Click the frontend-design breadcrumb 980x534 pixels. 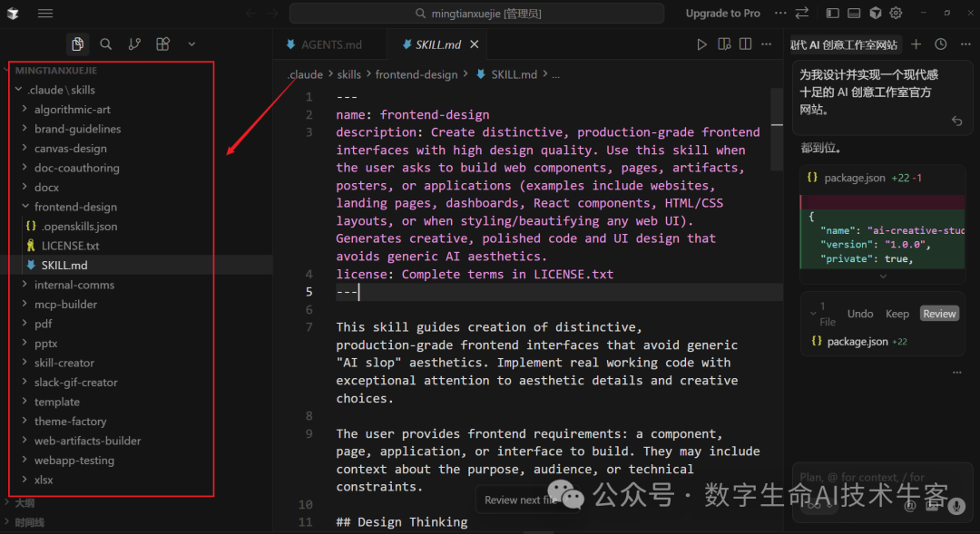pyautogui.click(x=416, y=74)
